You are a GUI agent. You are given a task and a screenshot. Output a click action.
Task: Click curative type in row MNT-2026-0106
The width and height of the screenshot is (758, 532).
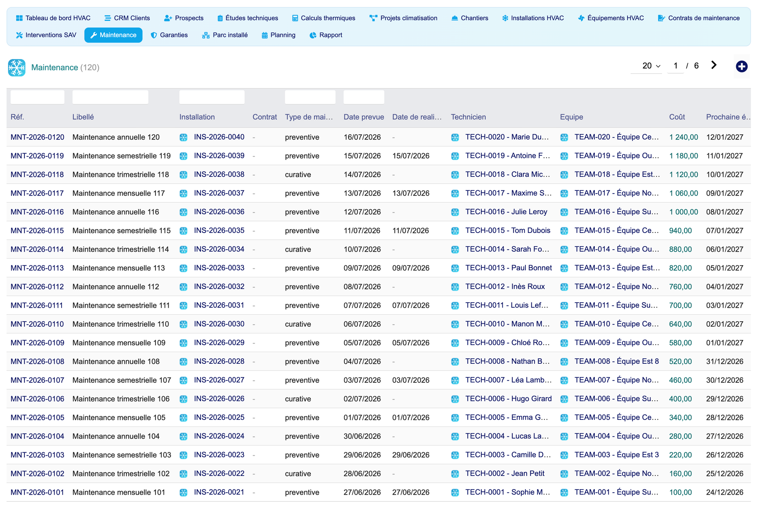click(x=298, y=399)
